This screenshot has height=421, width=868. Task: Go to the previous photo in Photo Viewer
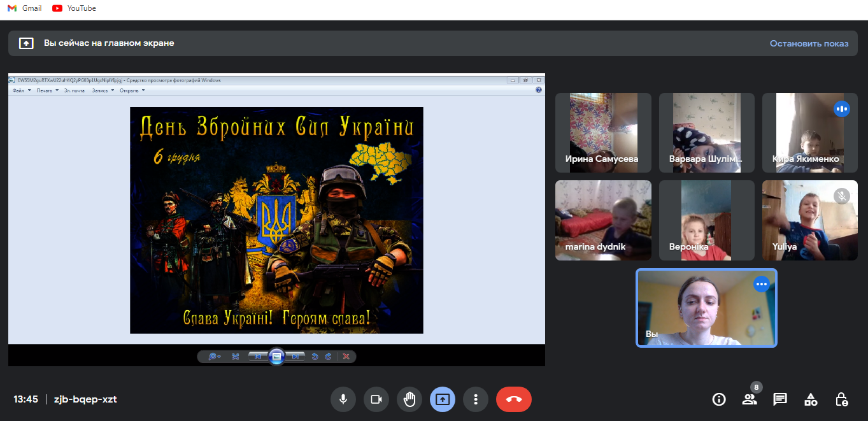259,357
